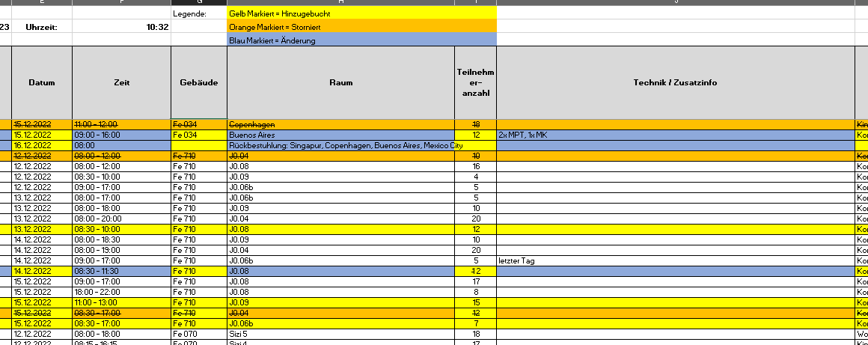Select the struck-through "11:00 - 12:00" time cell
Screen dimensions: 868x345
[121, 124]
